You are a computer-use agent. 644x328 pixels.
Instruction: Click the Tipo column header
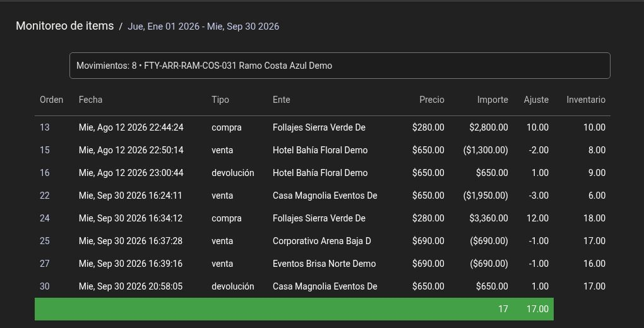pyautogui.click(x=220, y=100)
